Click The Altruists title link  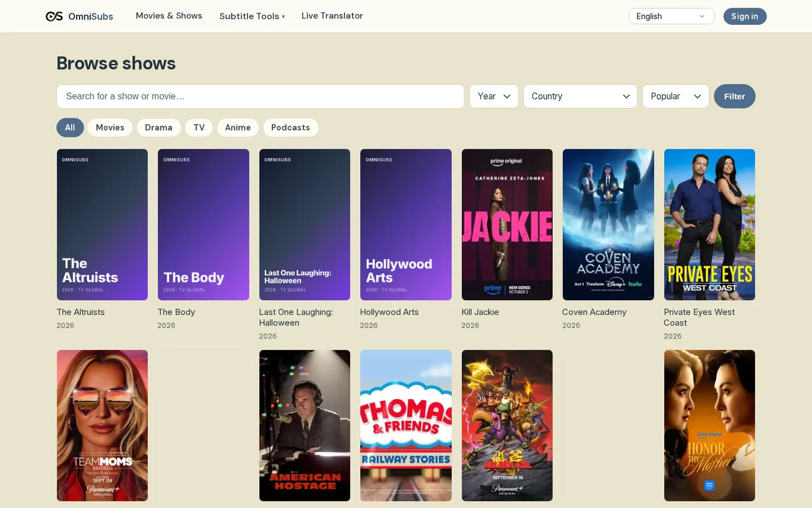tap(81, 312)
